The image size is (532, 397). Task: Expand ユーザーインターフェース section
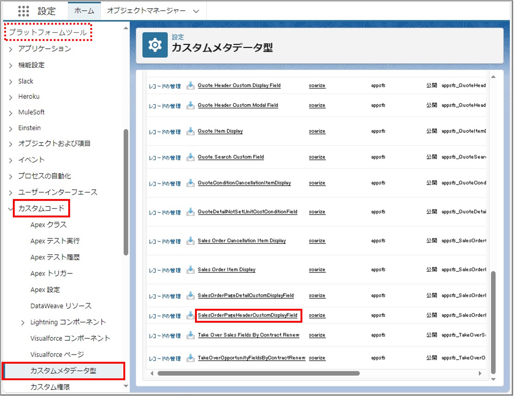point(10,193)
